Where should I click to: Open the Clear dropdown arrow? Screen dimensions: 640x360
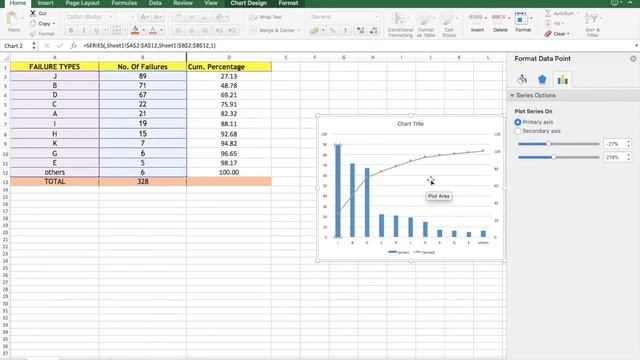point(568,34)
